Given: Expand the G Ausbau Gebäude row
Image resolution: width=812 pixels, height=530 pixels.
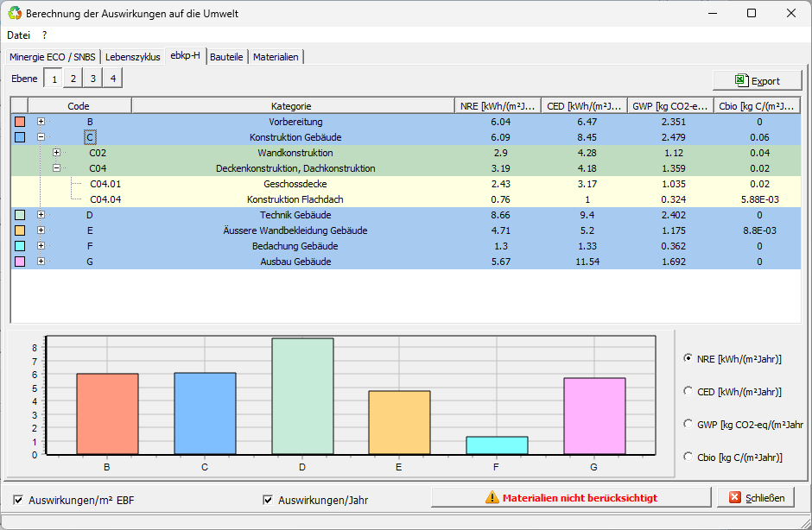Looking at the screenshot, I should point(41,262).
